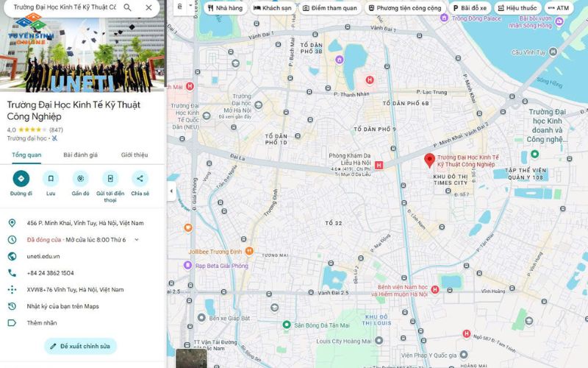Filter by Khách sạn hotels chip
Screen dimensions: 588x368
273,8
